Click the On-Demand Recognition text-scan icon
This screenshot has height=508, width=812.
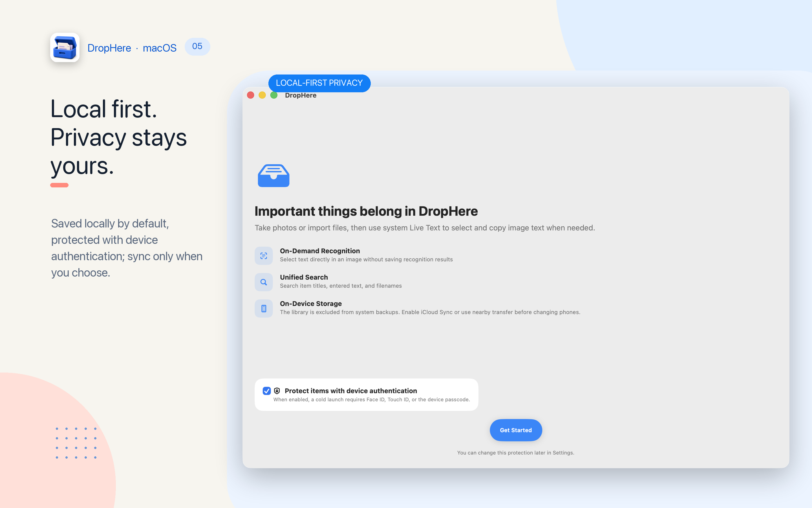click(264, 256)
